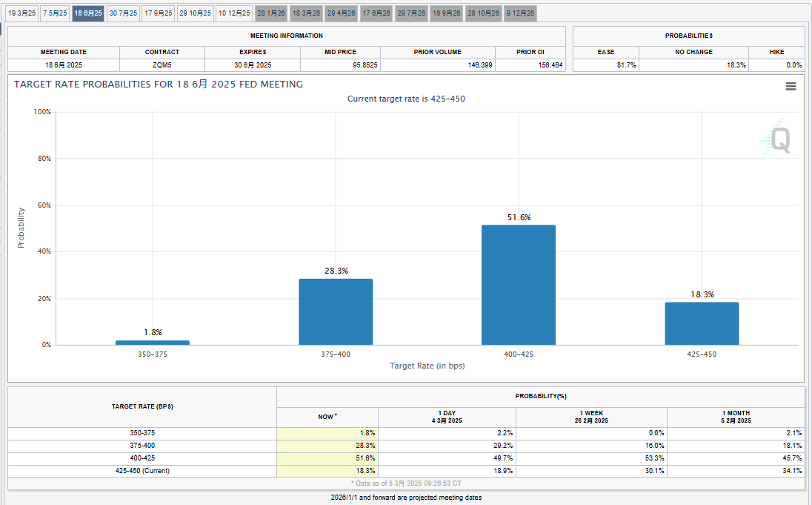Switch to the 19 3月25 meeting tab
This screenshot has height=505, width=812.
point(21,13)
